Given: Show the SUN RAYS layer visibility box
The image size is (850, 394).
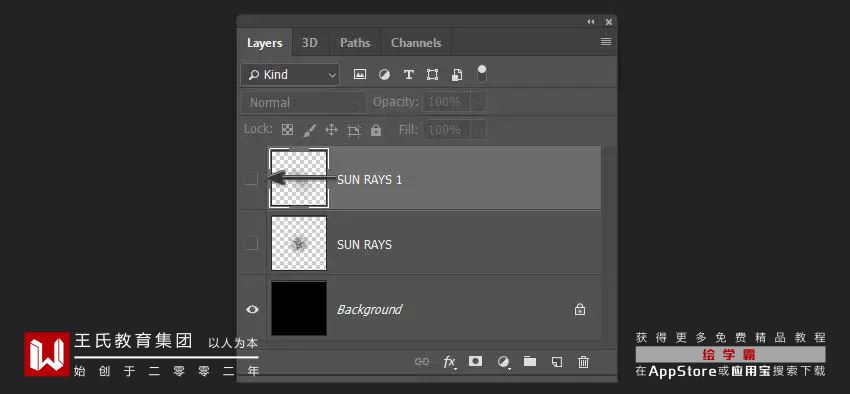Looking at the screenshot, I should click(x=251, y=244).
